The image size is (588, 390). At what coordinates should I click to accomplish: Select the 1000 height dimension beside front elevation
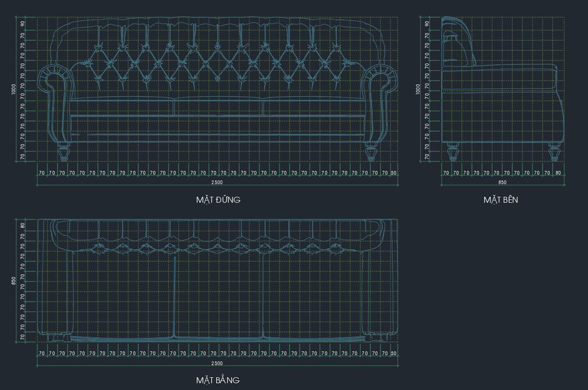pyautogui.click(x=14, y=89)
